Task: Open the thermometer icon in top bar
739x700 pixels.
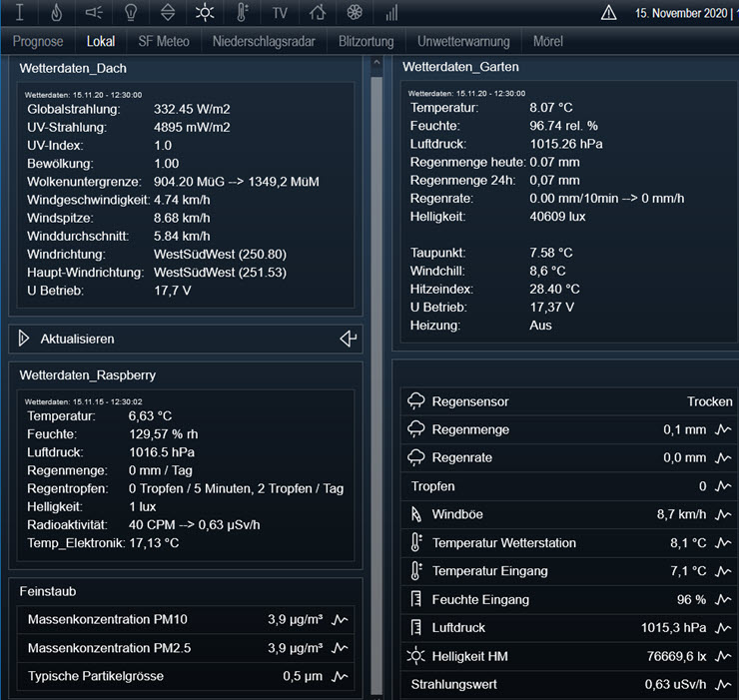Action: point(242,13)
